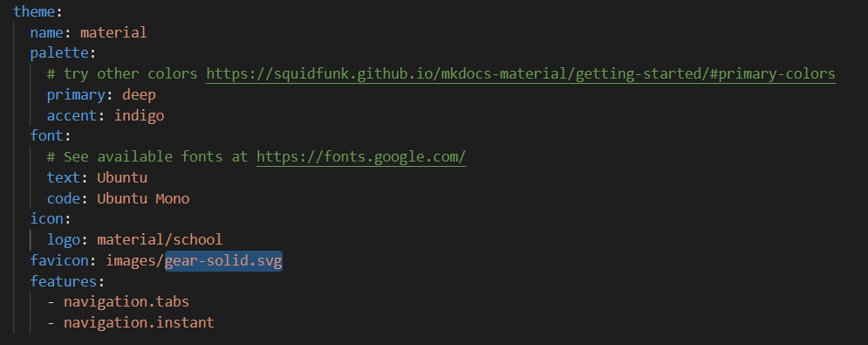
Task: Open the fonts.google.com link
Action: (x=361, y=157)
